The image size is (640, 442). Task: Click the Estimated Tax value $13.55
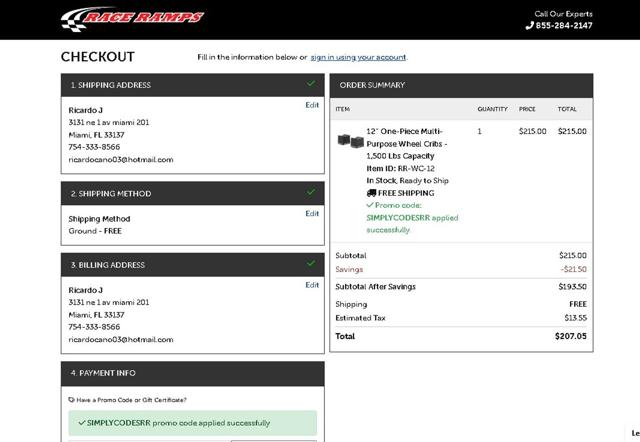(x=576, y=318)
